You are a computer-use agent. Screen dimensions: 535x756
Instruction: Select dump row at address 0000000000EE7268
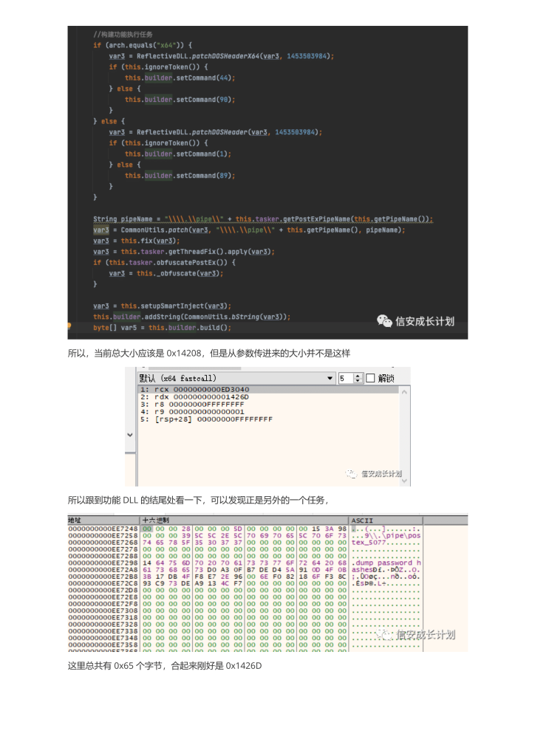[x=245, y=542]
